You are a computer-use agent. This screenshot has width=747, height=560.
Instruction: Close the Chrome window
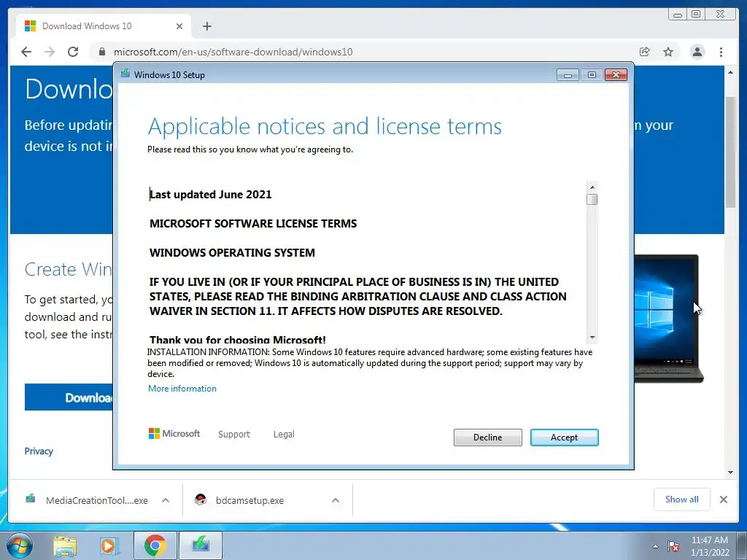(720, 15)
